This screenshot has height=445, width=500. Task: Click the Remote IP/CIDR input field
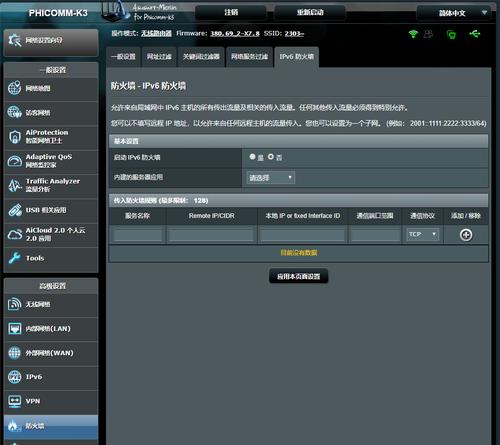(211, 235)
